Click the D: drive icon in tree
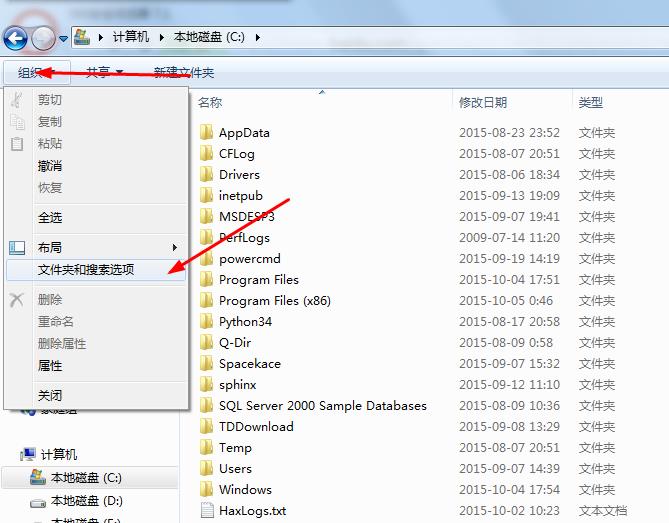669x523 pixels. 38,503
